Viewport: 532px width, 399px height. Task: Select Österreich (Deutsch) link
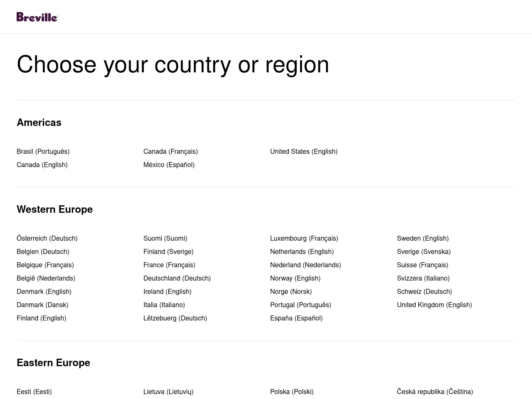[47, 239]
